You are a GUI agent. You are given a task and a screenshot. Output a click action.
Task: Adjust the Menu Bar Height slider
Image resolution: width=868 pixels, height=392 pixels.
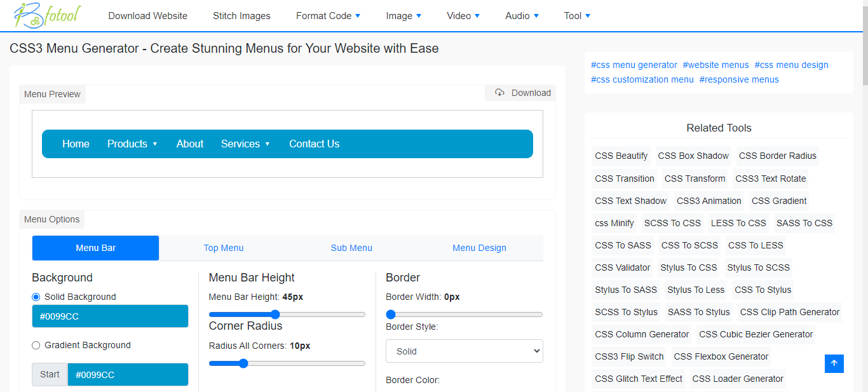(275, 314)
